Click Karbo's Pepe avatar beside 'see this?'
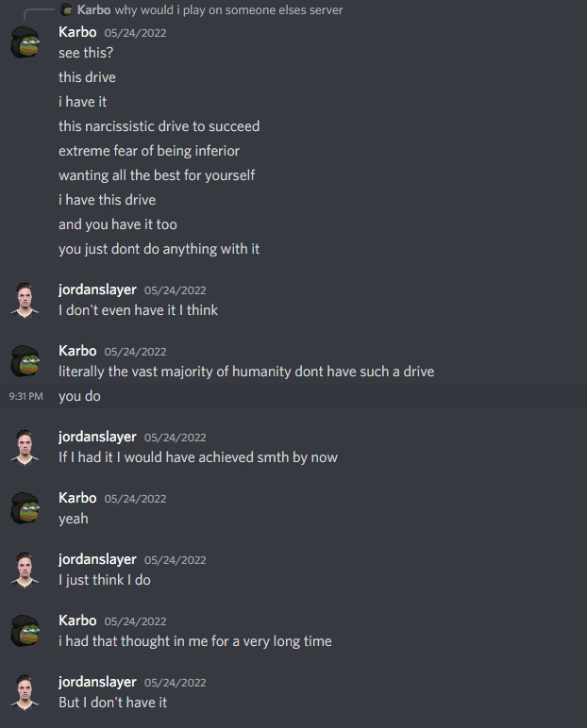 [25, 42]
